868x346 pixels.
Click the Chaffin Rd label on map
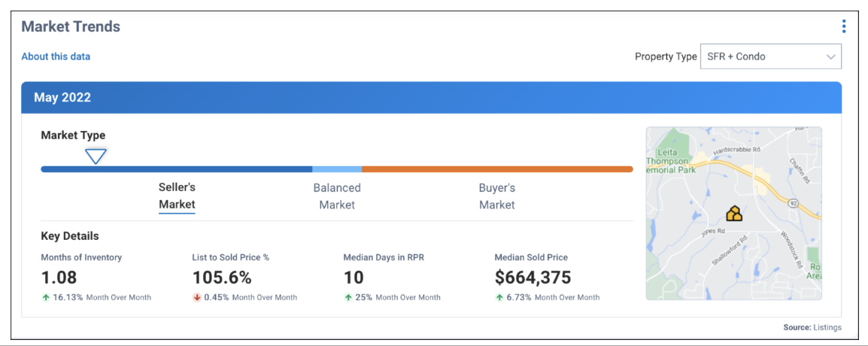(x=799, y=171)
